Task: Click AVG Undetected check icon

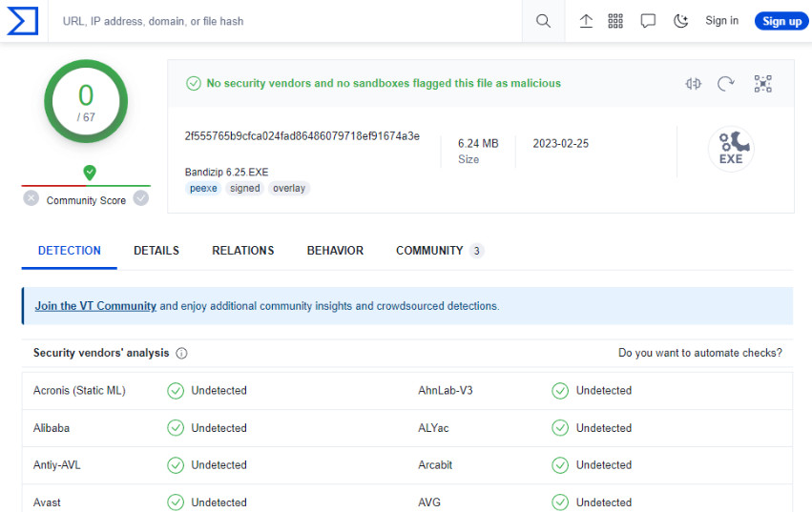Action: pos(560,502)
